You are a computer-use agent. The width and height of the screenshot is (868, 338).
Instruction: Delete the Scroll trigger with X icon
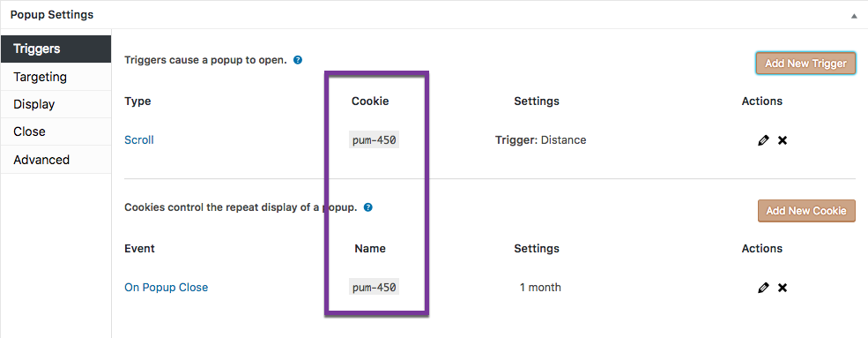783,140
